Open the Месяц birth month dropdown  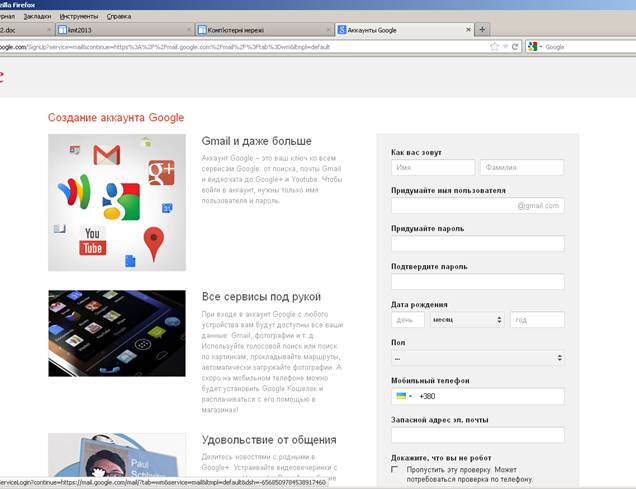click(x=467, y=320)
